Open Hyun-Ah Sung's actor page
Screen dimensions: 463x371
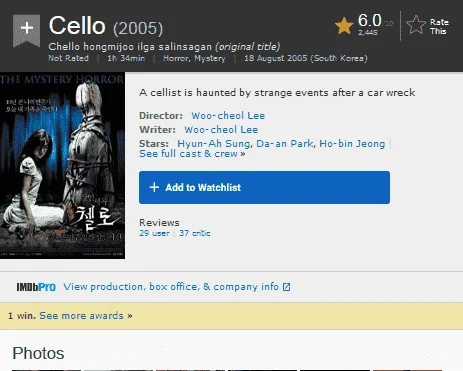[x=213, y=144]
